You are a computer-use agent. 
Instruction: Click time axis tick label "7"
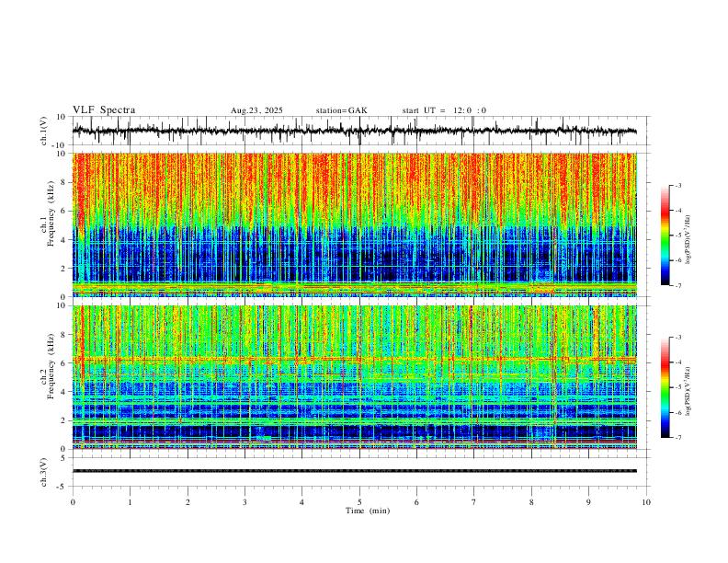pyautogui.click(x=474, y=502)
